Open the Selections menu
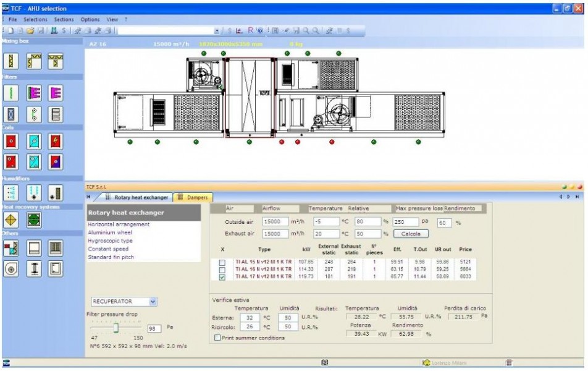588x371 pixels. click(35, 20)
